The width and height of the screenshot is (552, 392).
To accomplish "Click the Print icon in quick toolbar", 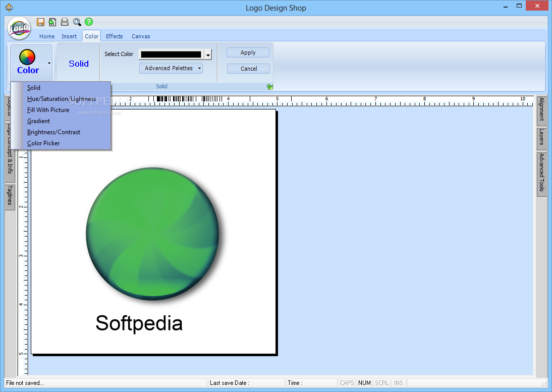I will (x=65, y=22).
